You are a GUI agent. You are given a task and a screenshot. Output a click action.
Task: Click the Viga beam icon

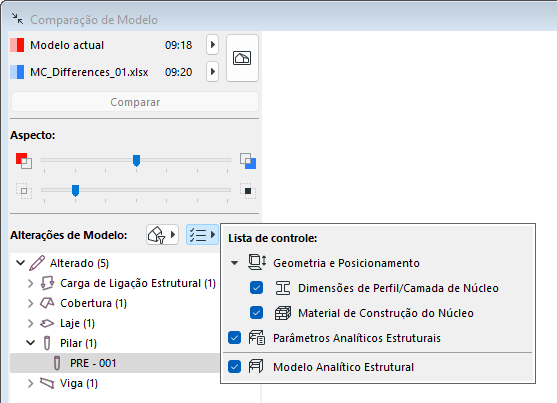[x=47, y=383]
